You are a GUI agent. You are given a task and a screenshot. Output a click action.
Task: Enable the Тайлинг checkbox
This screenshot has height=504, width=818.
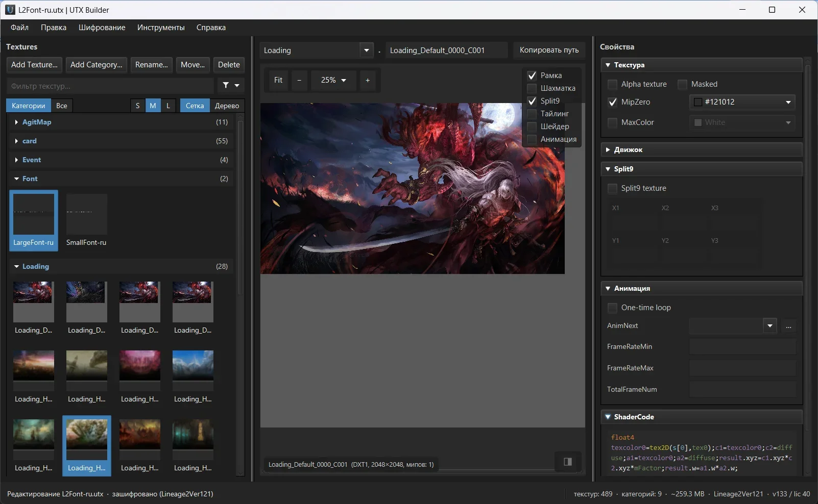click(x=532, y=114)
